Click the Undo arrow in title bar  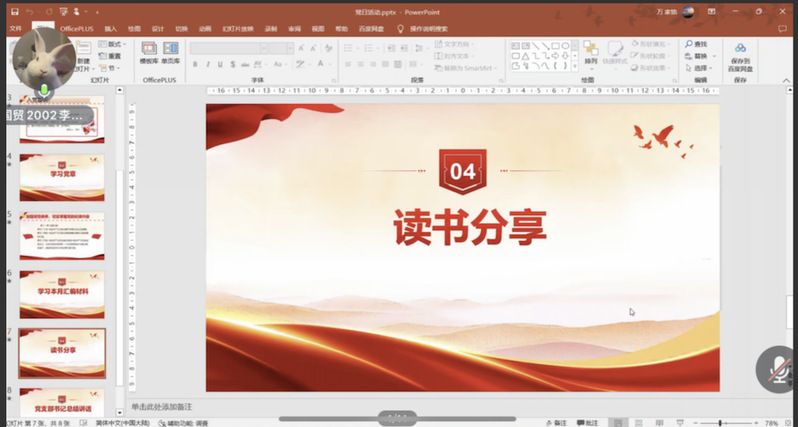[30, 12]
